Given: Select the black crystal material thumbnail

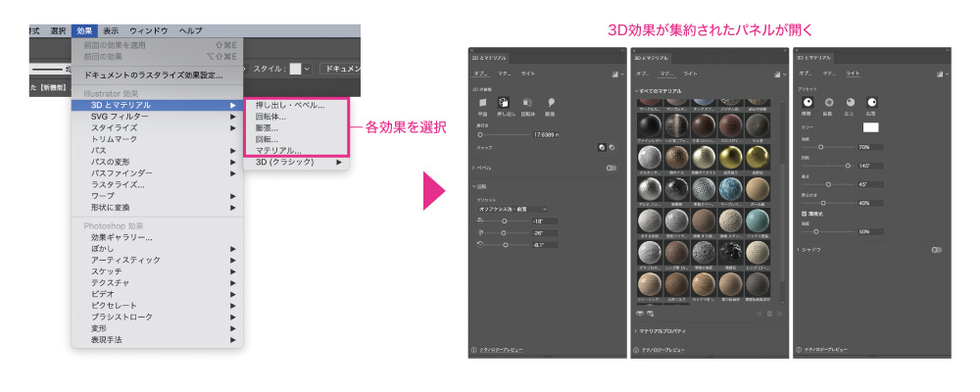Looking at the screenshot, I should pos(730,252).
